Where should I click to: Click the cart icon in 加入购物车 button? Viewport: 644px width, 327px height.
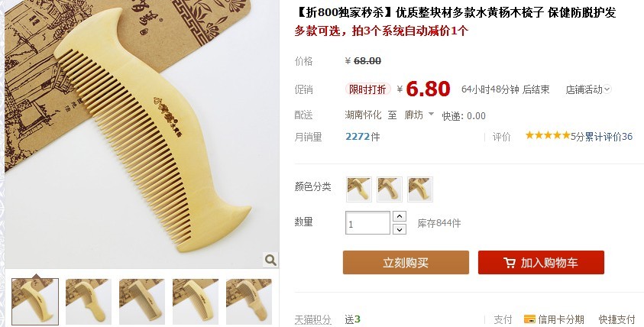click(x=510, y=263)
